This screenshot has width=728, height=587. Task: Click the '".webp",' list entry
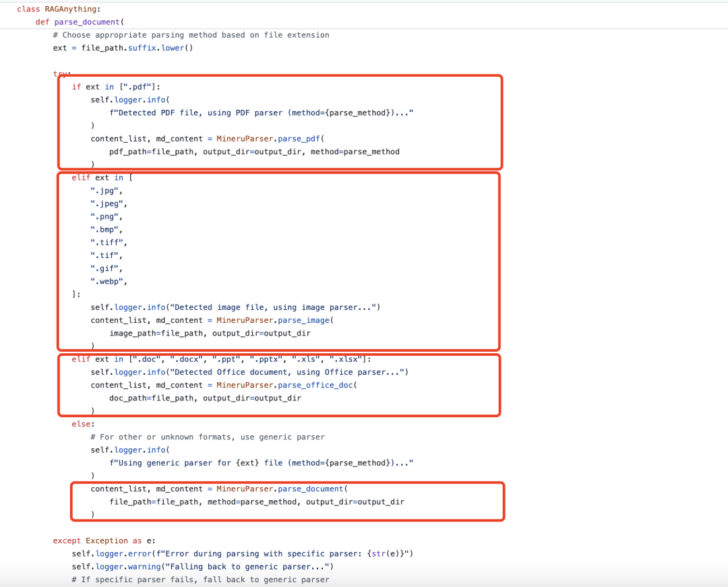(x=109, y=282)
